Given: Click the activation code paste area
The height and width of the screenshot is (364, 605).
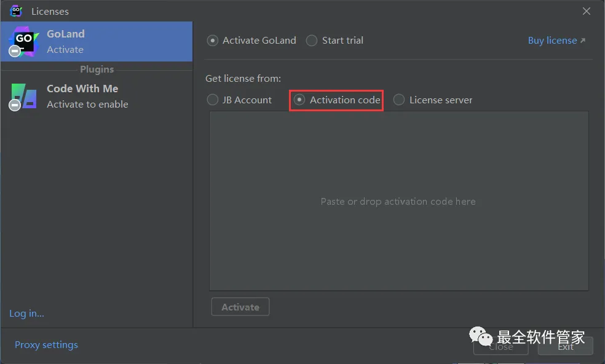Looking at the screenshot, I should pos(398,201).
